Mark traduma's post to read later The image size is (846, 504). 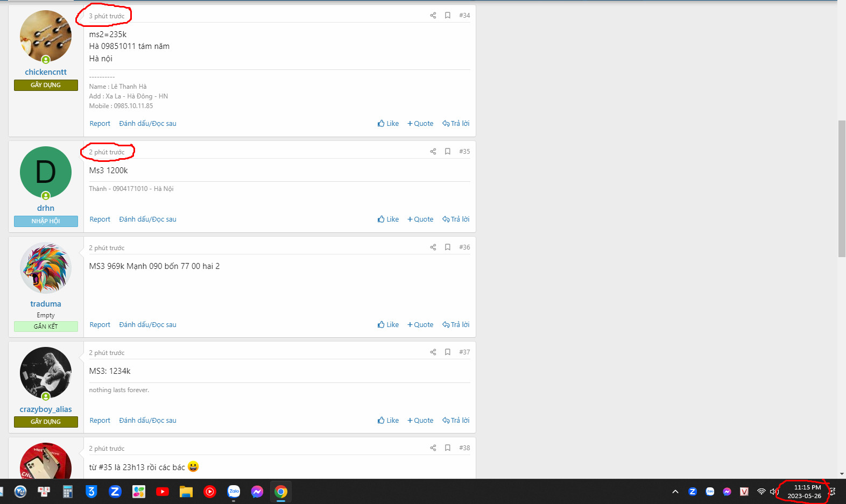[147, 325]
